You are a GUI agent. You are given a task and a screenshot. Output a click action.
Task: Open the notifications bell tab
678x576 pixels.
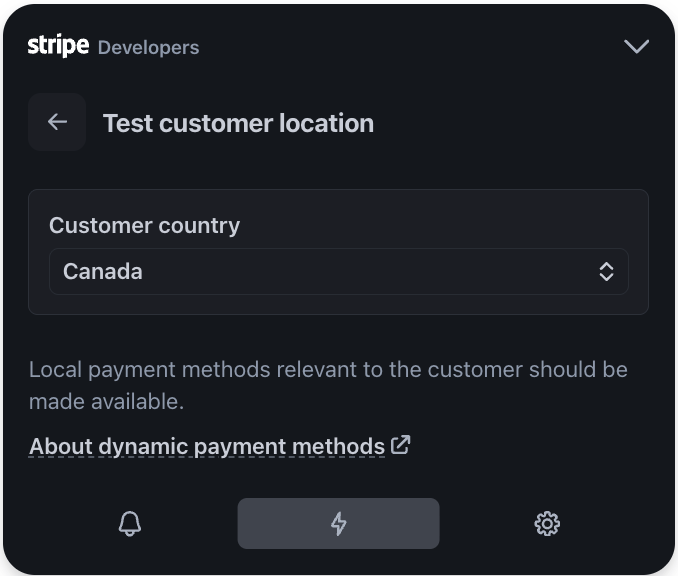[130, 523]
